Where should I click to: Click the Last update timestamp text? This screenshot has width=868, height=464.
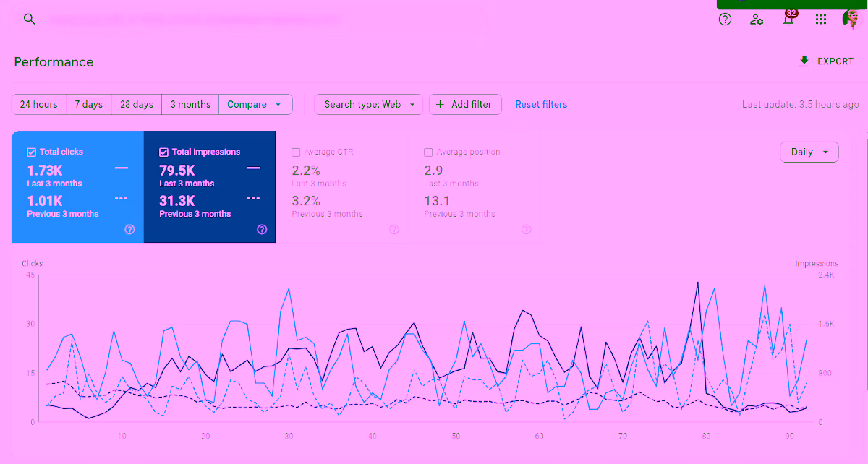800,104
